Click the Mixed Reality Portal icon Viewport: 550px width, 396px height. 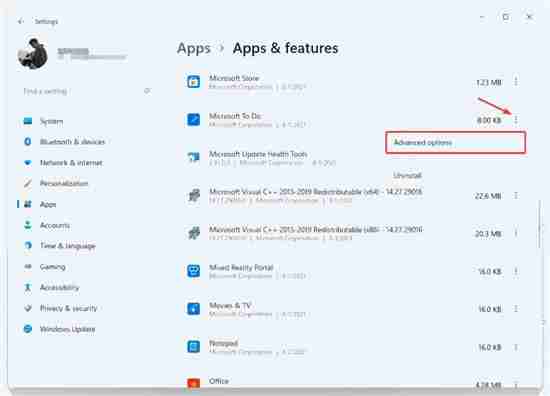[193, 271]
